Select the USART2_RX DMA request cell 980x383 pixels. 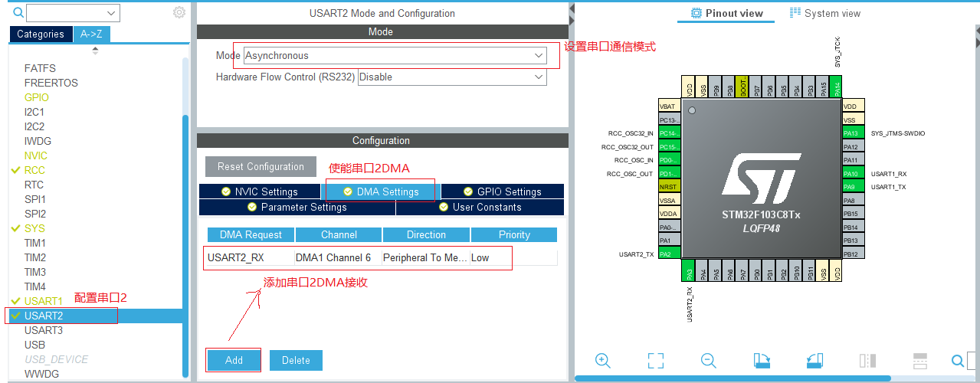pyautogui.click(x=251, y=257)
